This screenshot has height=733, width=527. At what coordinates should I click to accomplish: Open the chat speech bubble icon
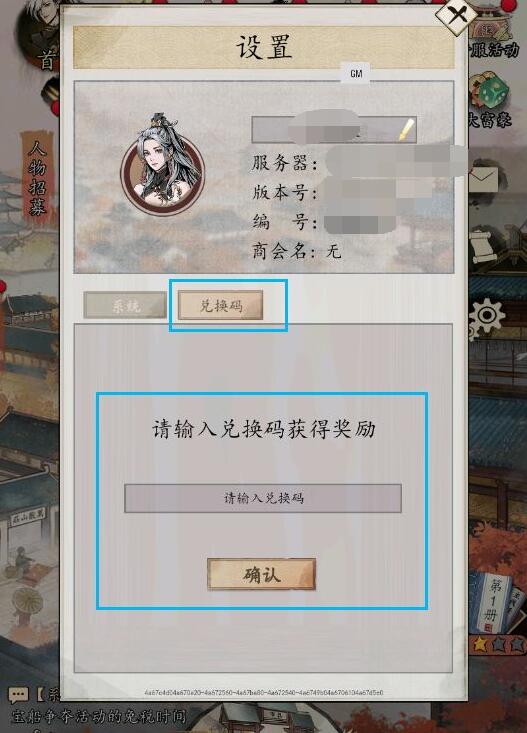click(18, 695)
